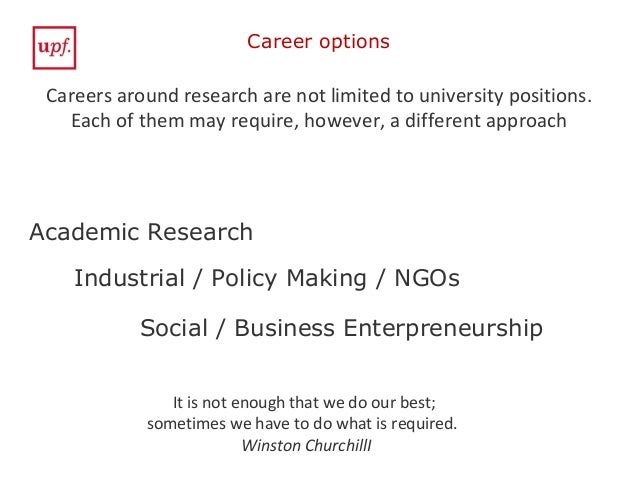Click the sentence starting "Careers around research"

(x=318, y=97)
